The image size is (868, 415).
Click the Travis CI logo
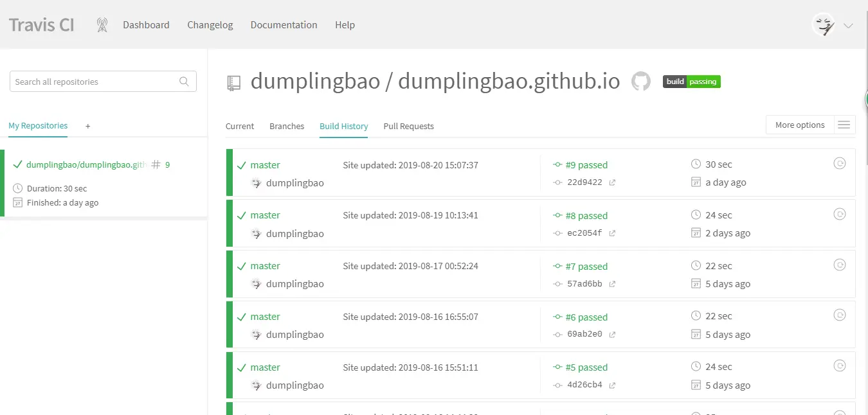tap(42, 25)
